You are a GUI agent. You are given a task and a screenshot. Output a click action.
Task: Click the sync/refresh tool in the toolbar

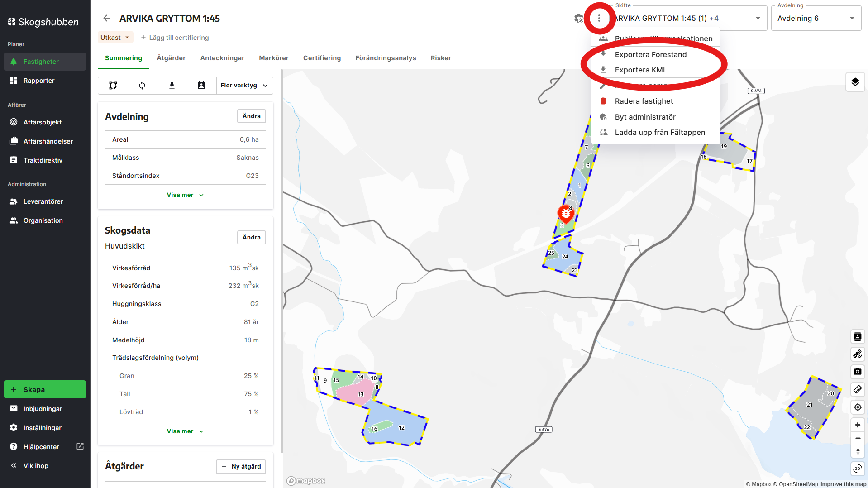coord(142,85)
